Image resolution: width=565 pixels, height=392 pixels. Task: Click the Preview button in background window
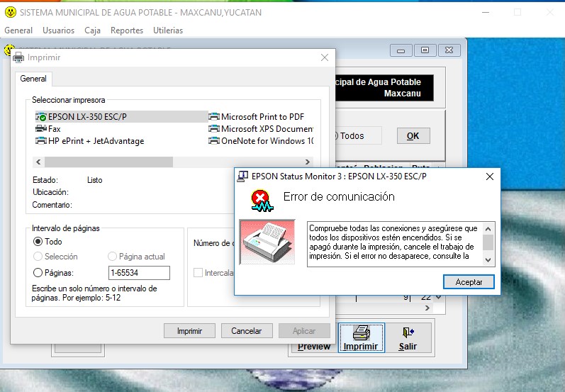pyautogui.click(x=314, y=346)
